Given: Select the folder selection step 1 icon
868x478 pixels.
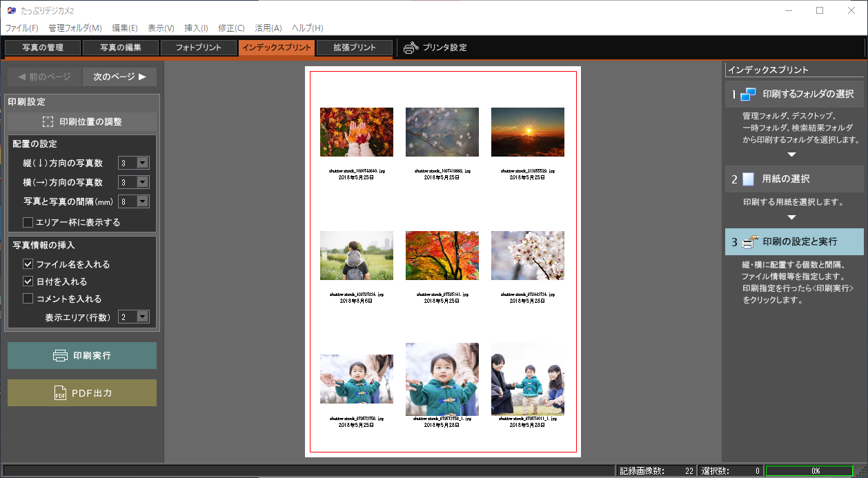Looking at the screenshot, I should pos(748,94).
